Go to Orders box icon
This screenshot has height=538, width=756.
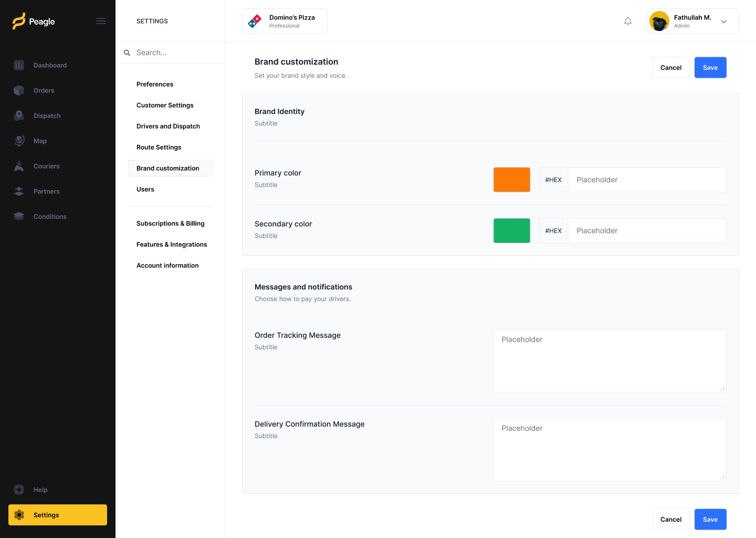coord(19,90)
